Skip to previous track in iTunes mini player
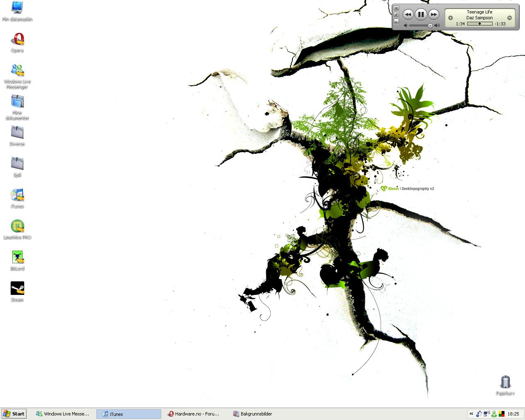 [408, 14]
